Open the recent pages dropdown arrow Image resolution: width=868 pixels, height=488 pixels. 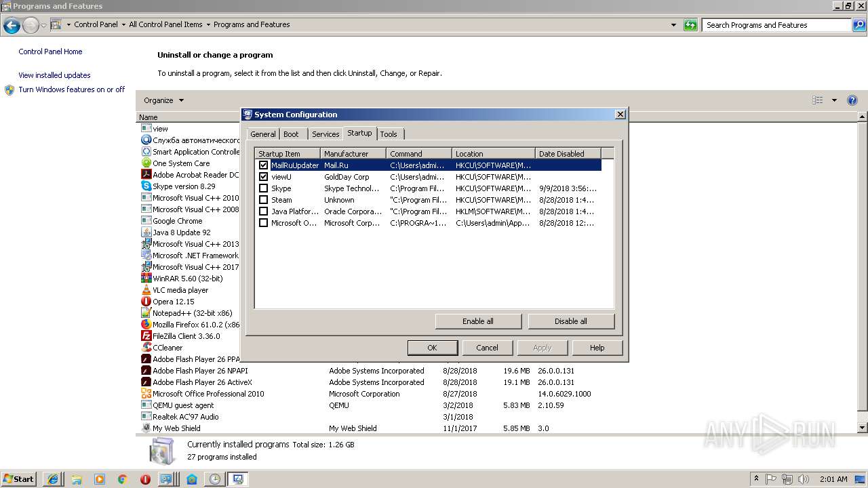(x=43, y=26)
